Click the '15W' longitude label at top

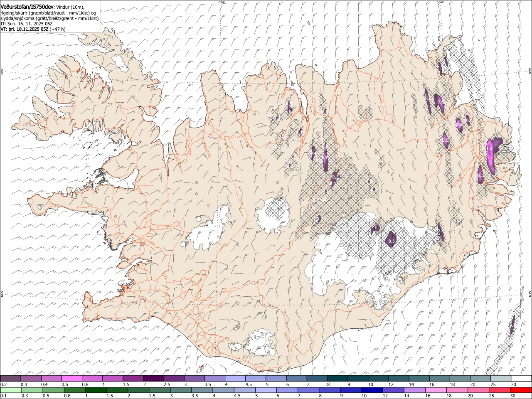440,2
